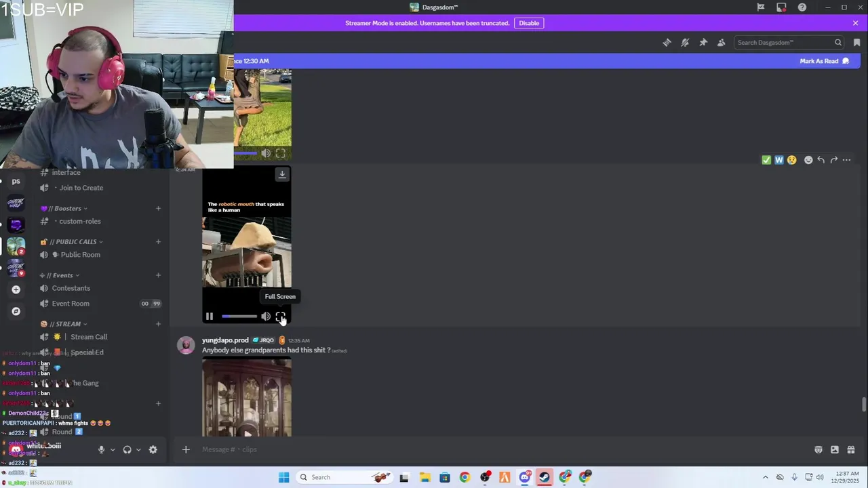This screenshot has width=868, height=488.
Task: Open yungdapo.prod's profile name
Action: (x=225, y=340)
